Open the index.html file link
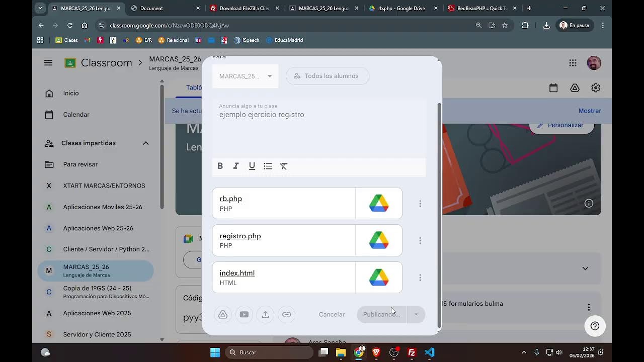The image size is (644, 362). coord(237,273)
